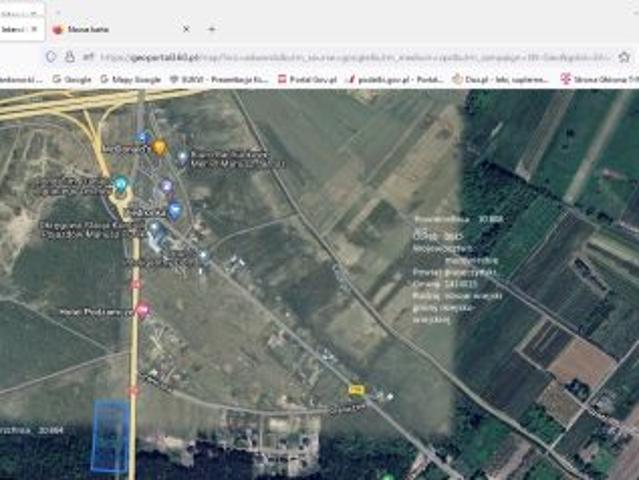Switch to the first browser tab on the left
This screenshot has height=480, width=639.
[x=14, y=30]
